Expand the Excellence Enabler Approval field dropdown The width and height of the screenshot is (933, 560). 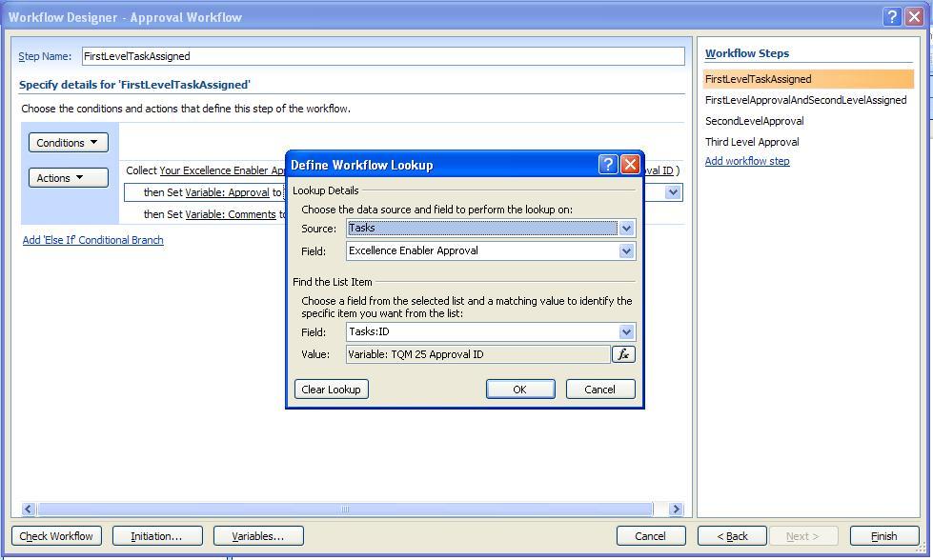coord(626,250)
